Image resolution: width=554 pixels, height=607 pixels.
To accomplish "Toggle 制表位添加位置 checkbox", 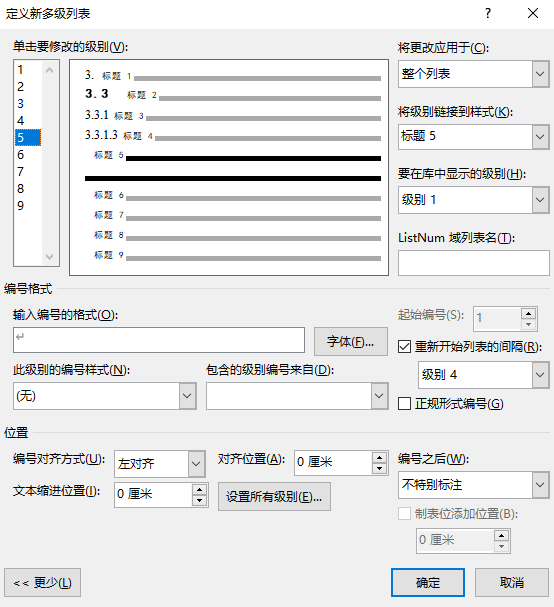I will [x=404, y=514].
